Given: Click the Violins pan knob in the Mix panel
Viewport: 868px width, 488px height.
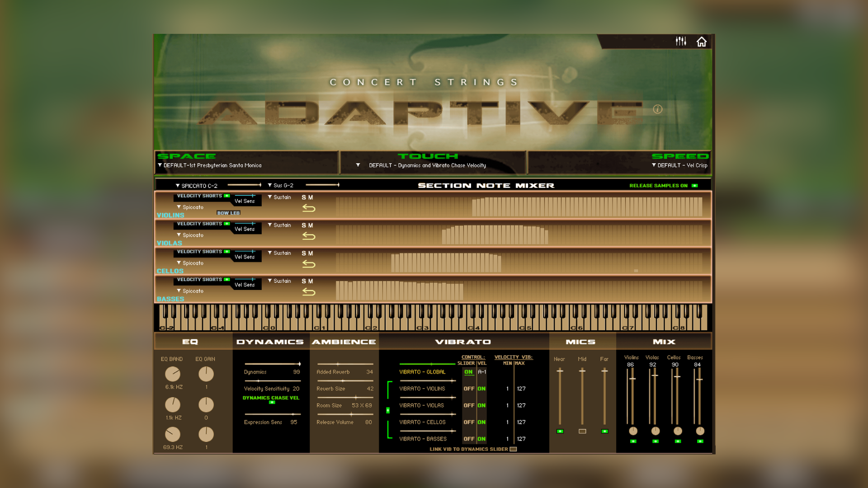Looking at the screenshot, I should pos(633,431).
